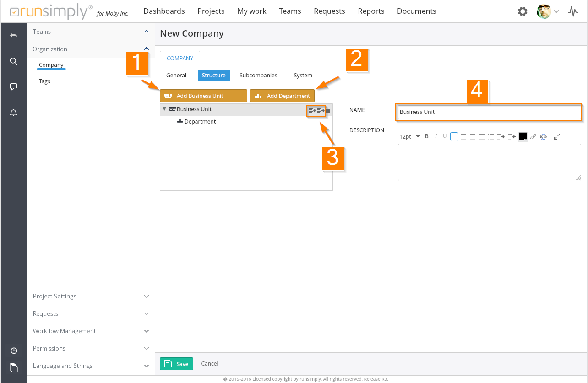Open the 12pt font size dropdown

409,136
